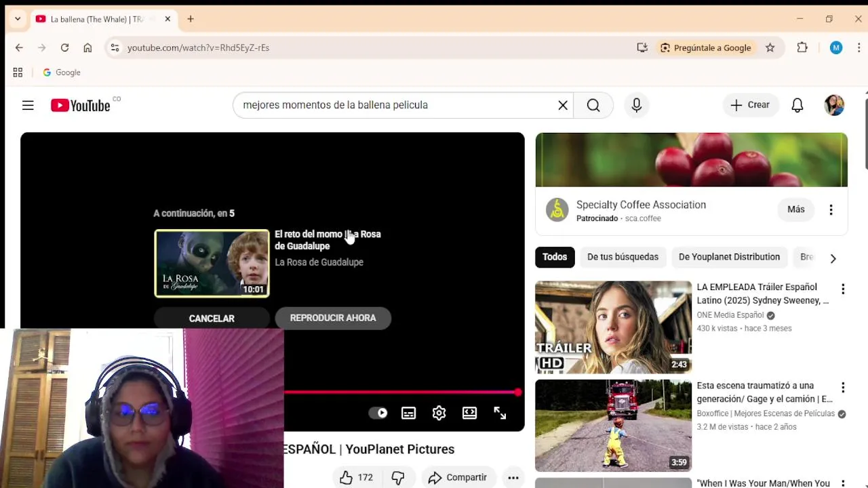Start voice search with the microphone

637,105
